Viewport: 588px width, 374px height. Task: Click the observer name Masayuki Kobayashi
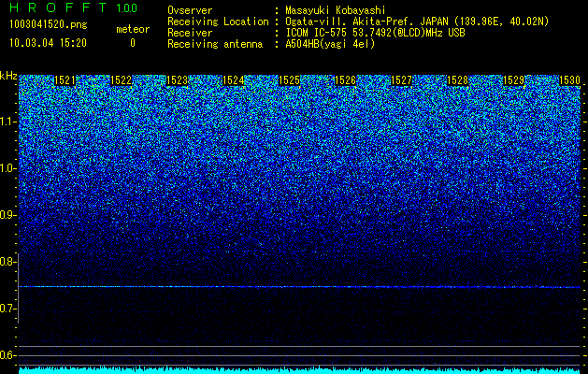(x=336, y=10)
